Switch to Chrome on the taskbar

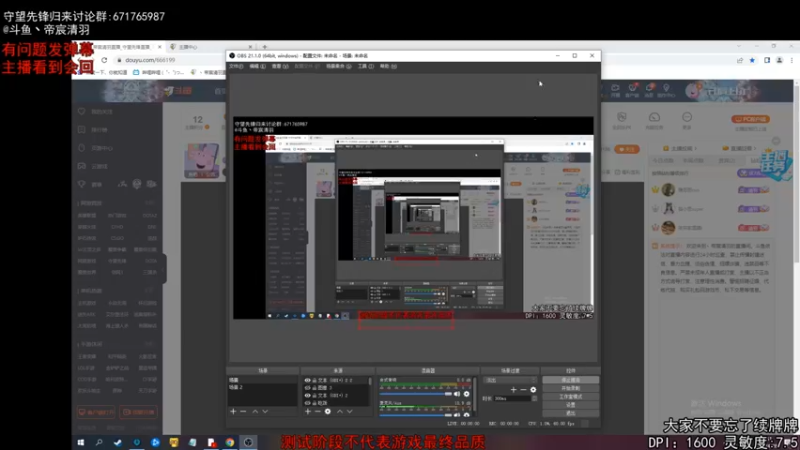tap(230, 442)
